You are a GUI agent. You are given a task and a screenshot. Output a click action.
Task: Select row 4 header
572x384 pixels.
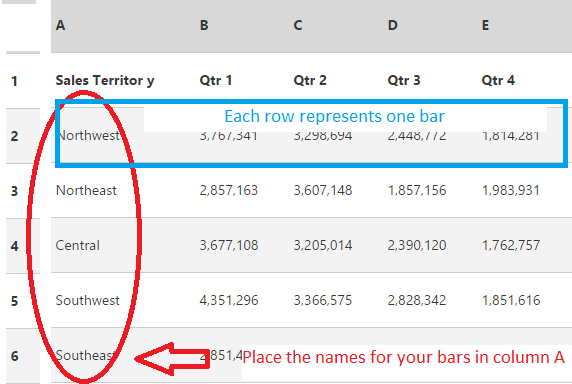coord(23,246)
